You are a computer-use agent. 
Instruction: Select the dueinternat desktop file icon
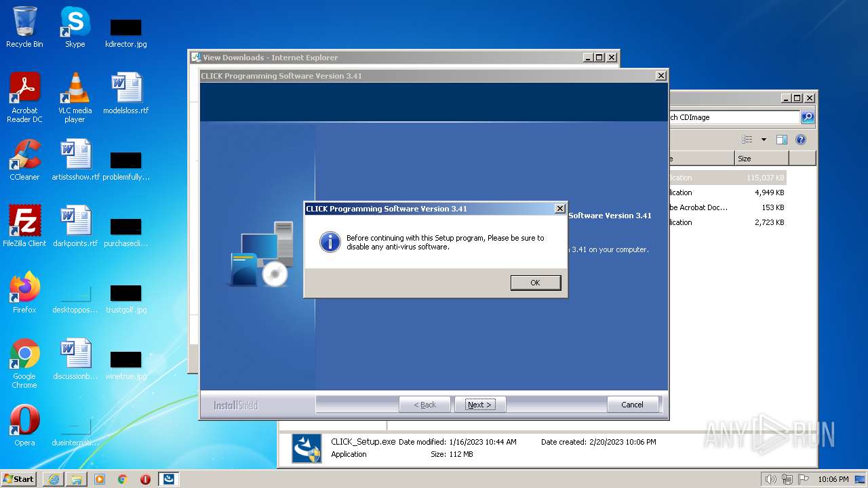[75, 431]
